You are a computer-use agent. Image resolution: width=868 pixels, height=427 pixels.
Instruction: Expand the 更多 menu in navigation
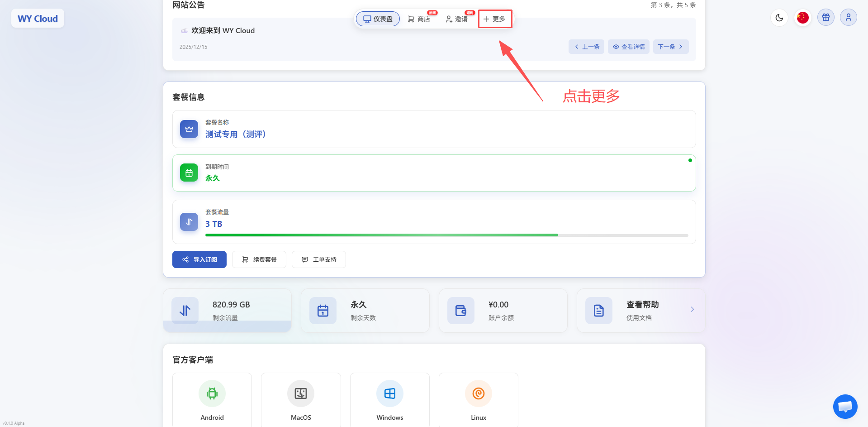(494, 19)
